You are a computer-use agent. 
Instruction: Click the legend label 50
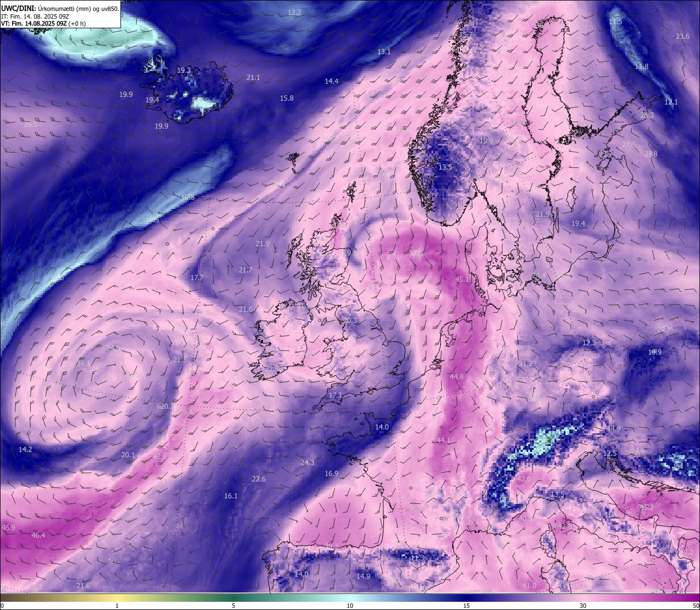tap(695, 606)
